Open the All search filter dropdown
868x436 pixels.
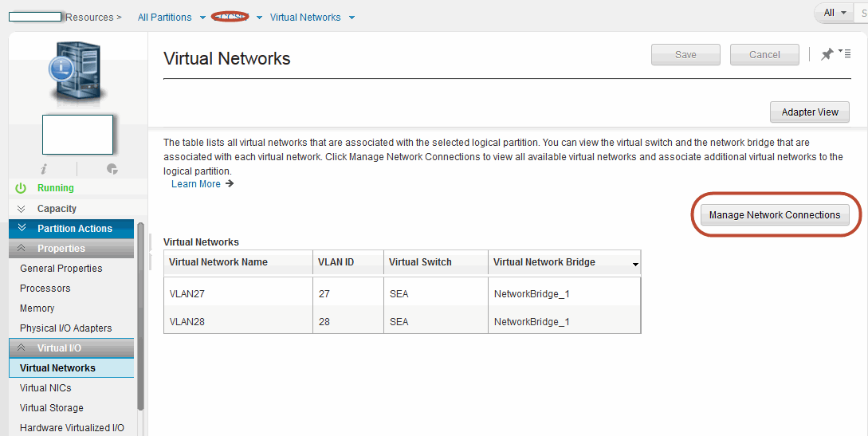coord(835,13)
